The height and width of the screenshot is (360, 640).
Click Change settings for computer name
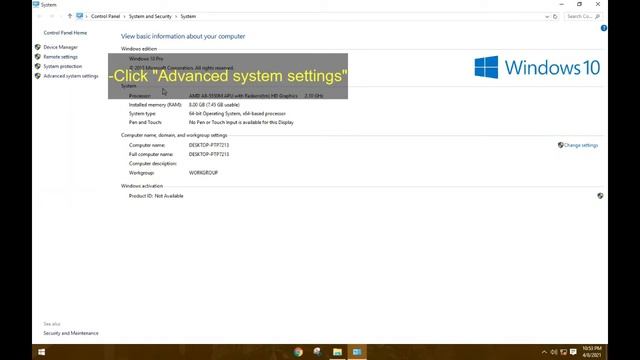coord(581,145)
